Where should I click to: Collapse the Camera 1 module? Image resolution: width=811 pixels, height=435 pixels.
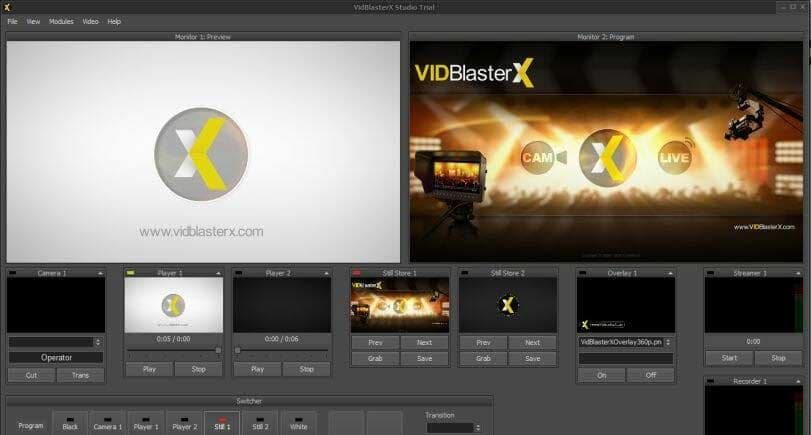(100, 273)
